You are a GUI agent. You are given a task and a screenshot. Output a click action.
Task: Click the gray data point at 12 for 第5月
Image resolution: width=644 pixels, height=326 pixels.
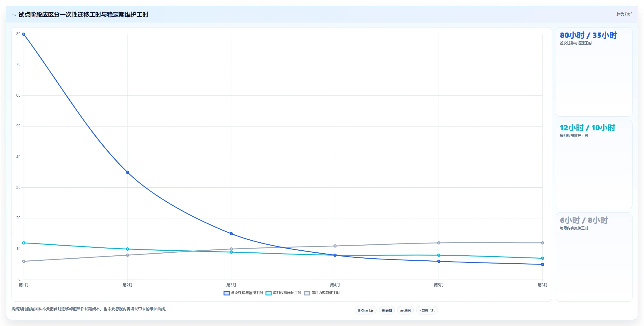coord(439,243)
